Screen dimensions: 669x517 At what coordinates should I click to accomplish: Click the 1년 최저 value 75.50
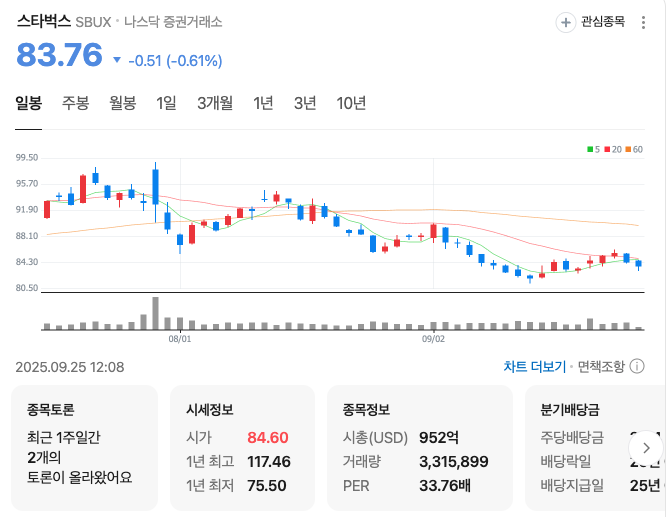(x=267, y=485)
